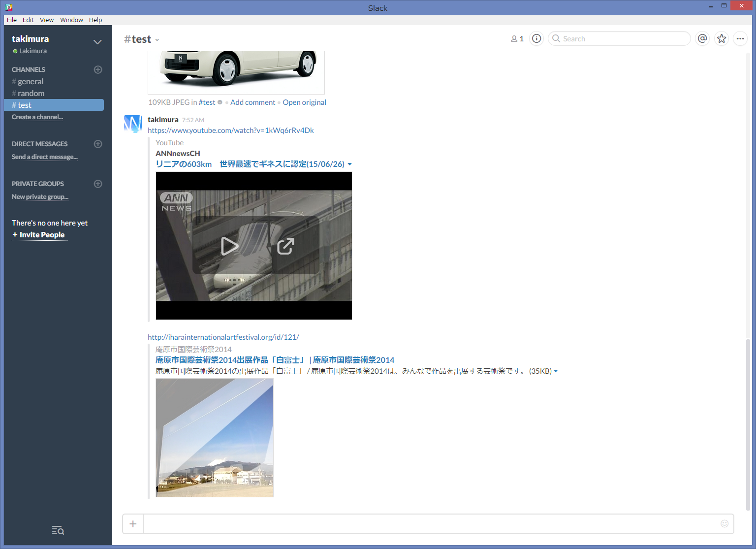The image size is (756, 549).
Task: Create private group plus icon
Action: tap(98, 184)
